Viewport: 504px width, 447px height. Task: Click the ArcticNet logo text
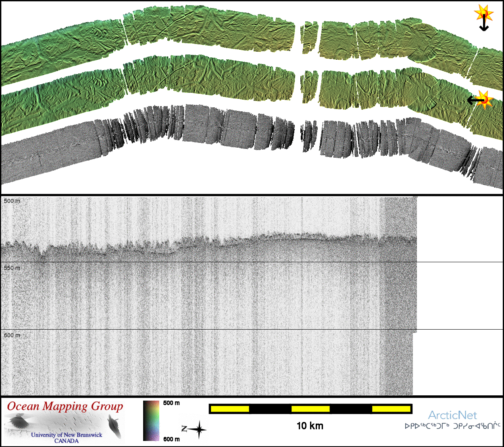[452, 415]
